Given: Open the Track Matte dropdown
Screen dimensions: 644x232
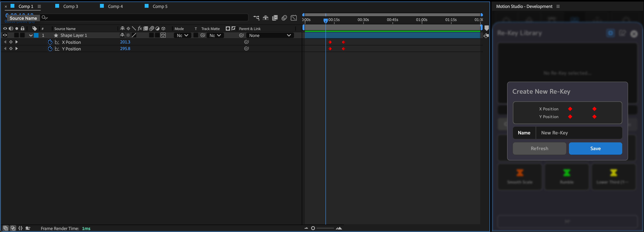Looking at the screenshot, I should 215,35.
